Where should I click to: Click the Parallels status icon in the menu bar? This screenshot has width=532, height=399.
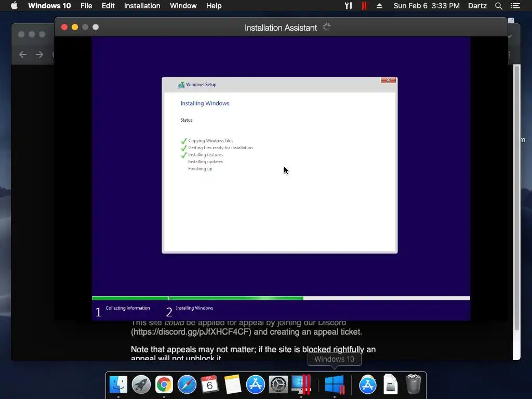pyautogui.click(x=364, y=6)
